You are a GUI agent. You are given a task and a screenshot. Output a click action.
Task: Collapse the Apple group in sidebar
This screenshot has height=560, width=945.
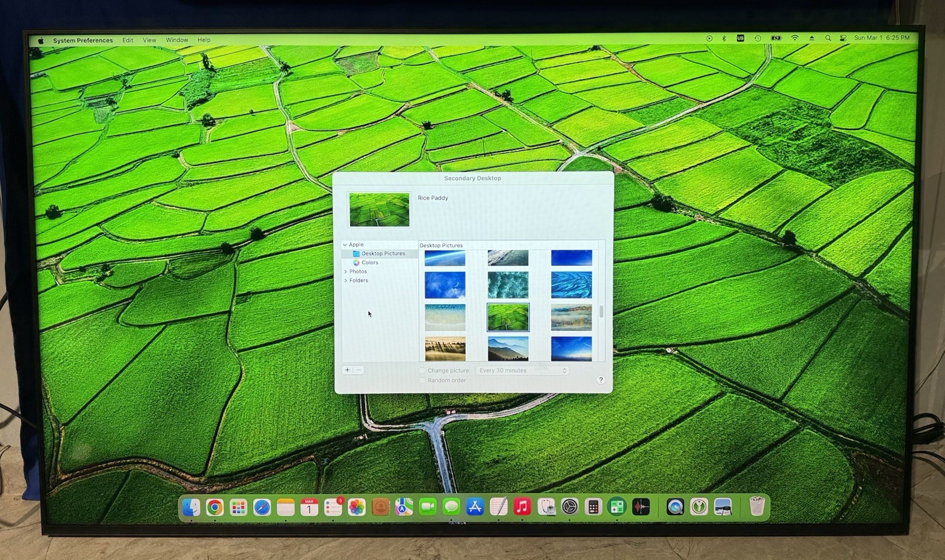(345, 245)
